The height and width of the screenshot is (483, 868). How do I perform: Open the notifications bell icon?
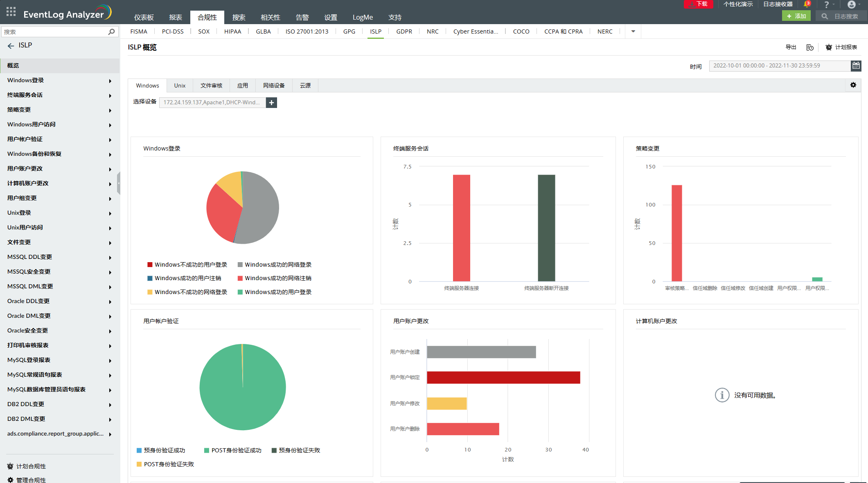(x=806, y=4)
